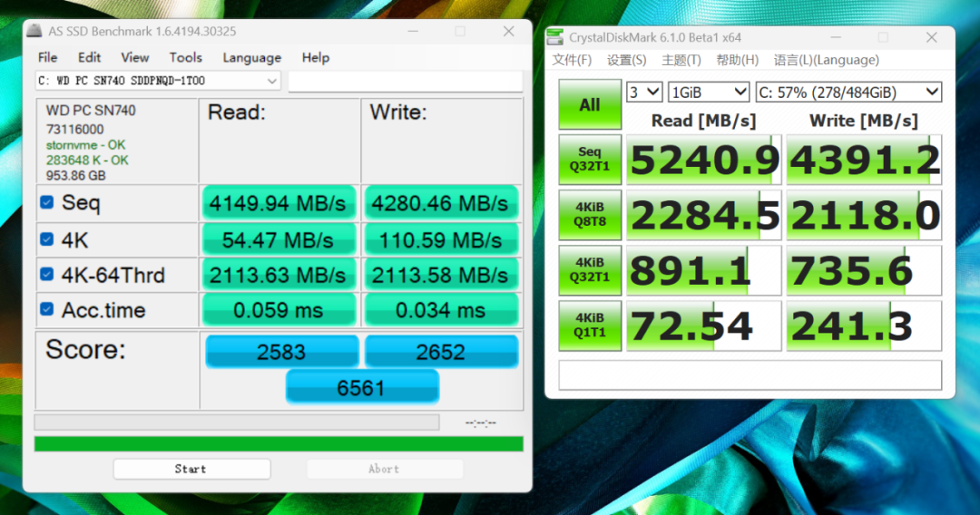
Task: Run the 4KiB Q8T8 test button
Action: coord(590,215)
